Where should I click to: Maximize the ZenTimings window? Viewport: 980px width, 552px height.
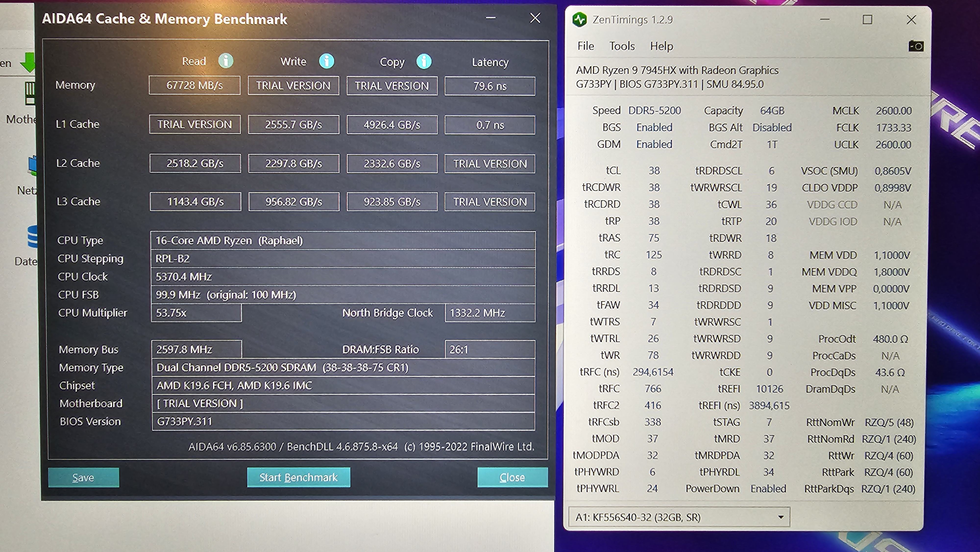point(867,19)
